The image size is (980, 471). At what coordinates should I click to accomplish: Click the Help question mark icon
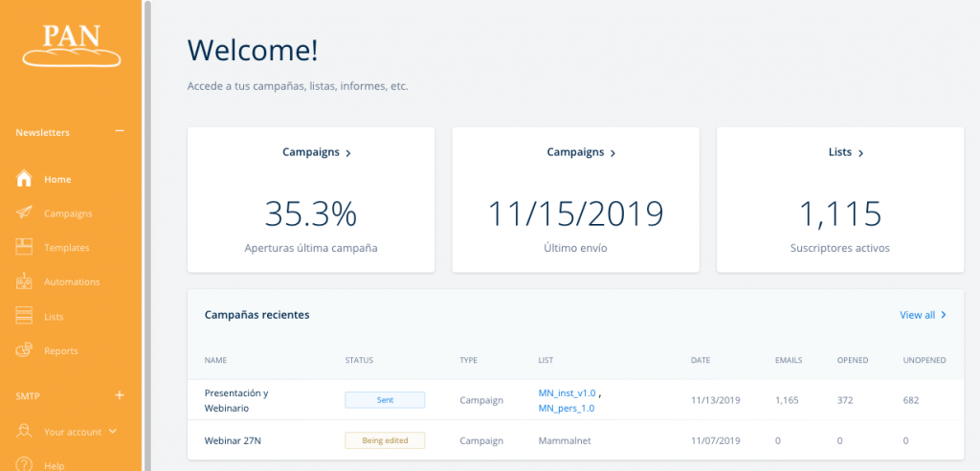[x=25, y=465]
